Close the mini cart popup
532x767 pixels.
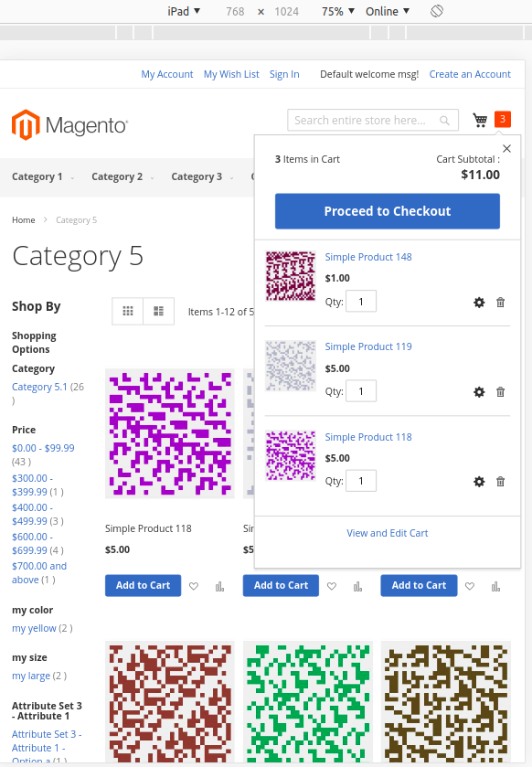[507, 148]
